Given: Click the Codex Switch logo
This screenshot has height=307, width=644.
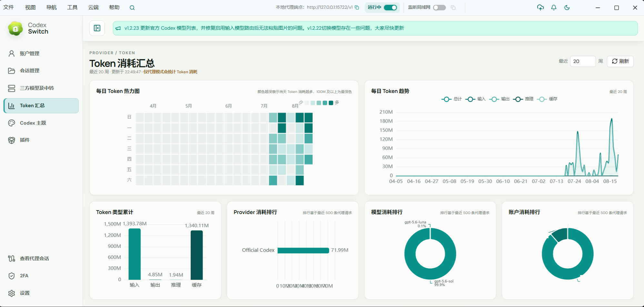Looking at the screenshot, I should pyautogui.click(x=15, y=28).
